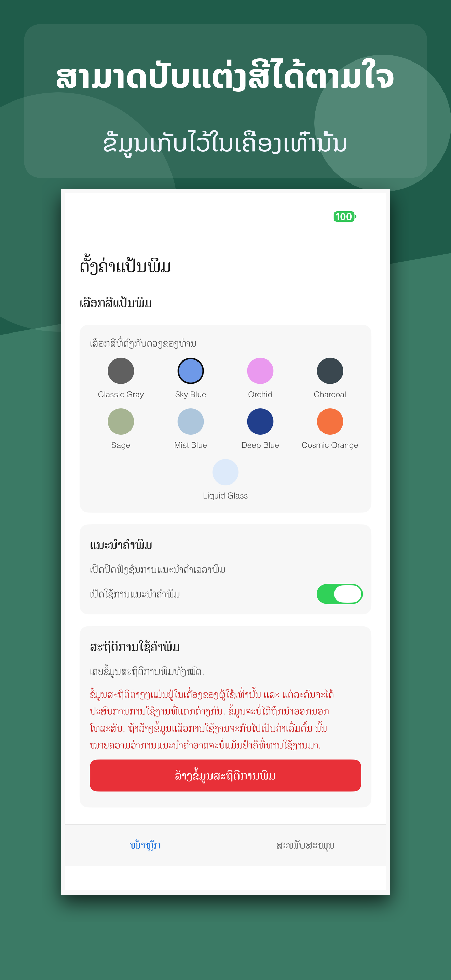
Task: Select the Charcoal color swatch
Action: [330, 371]
